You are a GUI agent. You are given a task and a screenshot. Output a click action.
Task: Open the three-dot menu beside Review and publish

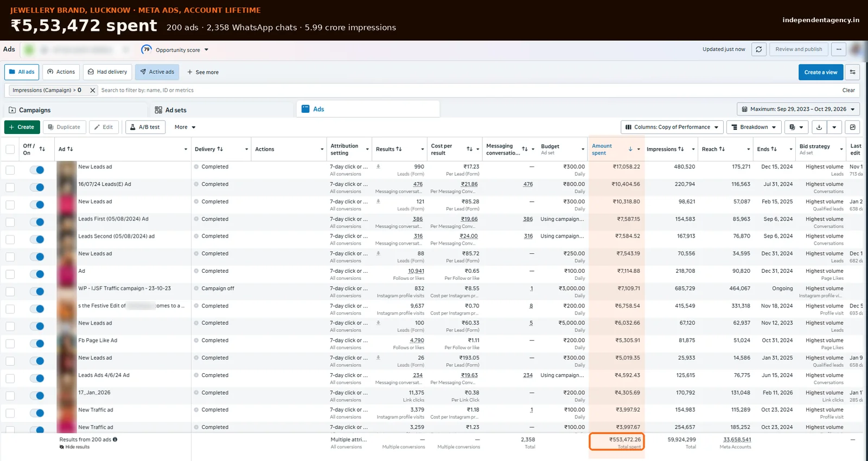click(839, 49)
